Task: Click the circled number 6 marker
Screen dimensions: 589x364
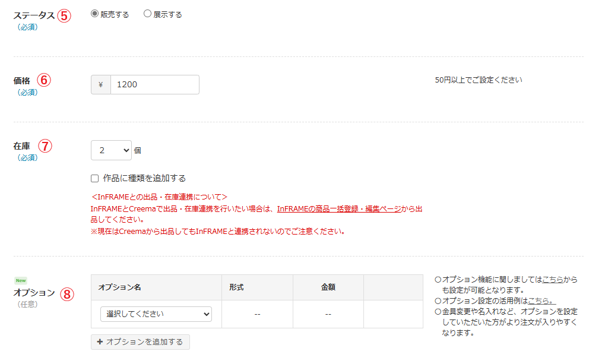Action: 45,80
